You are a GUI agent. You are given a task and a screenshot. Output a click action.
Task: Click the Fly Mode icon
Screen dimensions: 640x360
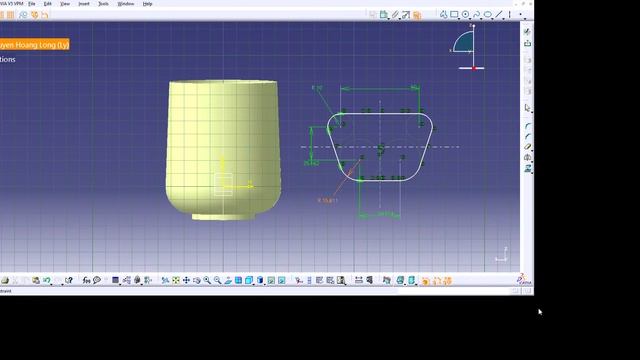tap(165, 280)
